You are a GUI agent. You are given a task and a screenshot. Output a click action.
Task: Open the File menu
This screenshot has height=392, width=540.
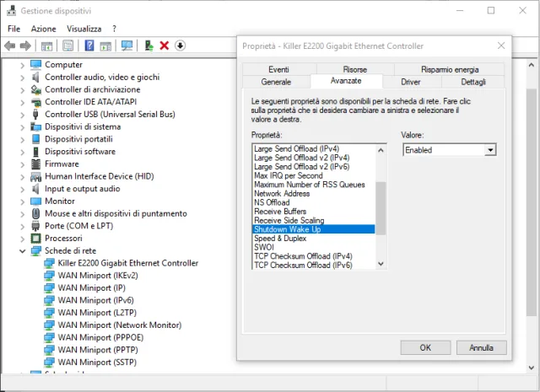pos(13,29)
